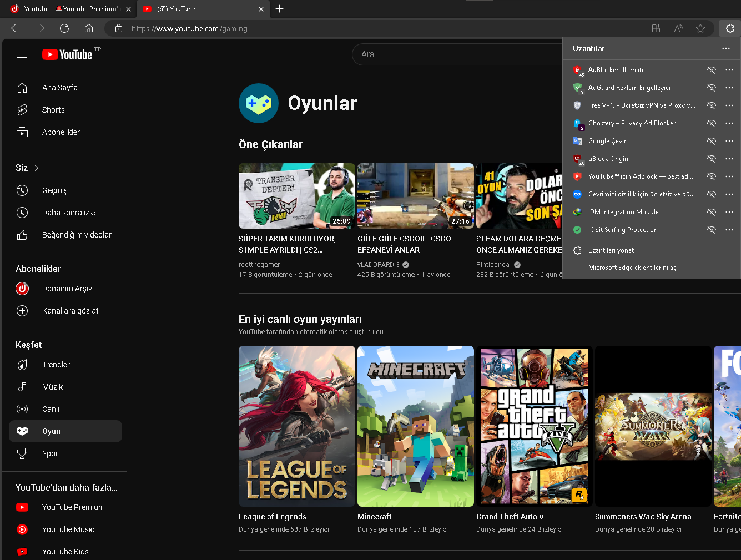This screenshot has width=741, height=560.
Task: Open YouTube Premium link in sidebar
Action: [x=65, y=507]
